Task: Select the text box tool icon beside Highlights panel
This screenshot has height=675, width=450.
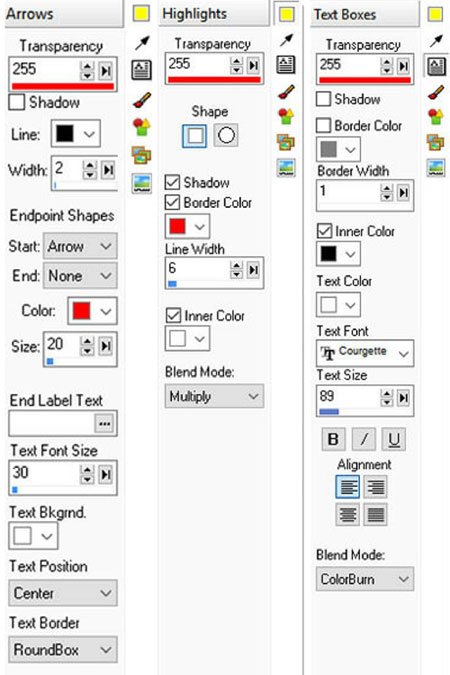Action: point(286,65)
